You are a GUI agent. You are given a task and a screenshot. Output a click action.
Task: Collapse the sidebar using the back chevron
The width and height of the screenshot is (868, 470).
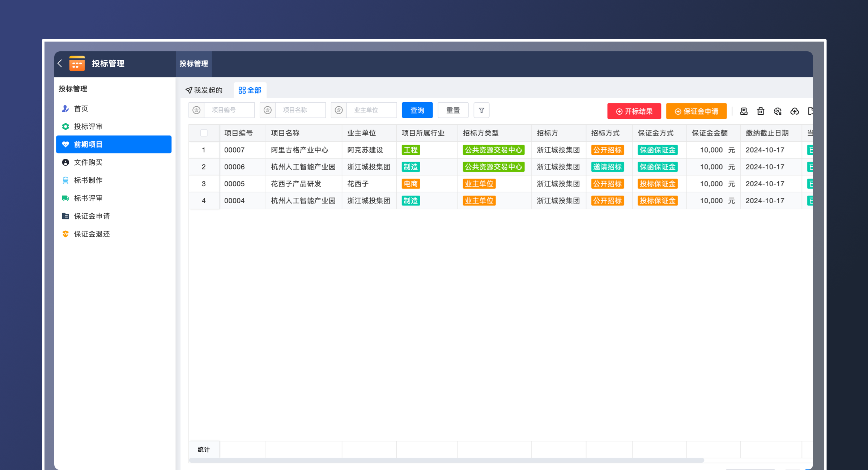pyautogui.click(x=60, y=63)
